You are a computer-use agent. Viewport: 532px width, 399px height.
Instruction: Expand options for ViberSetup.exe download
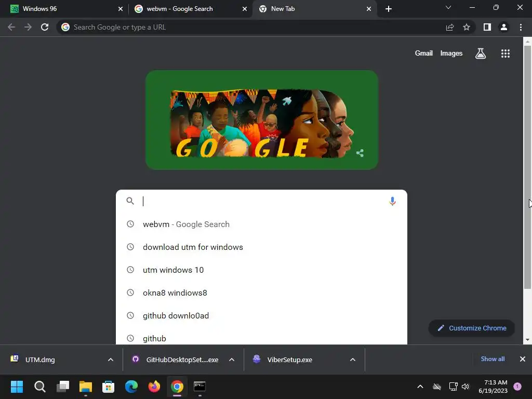353,360
